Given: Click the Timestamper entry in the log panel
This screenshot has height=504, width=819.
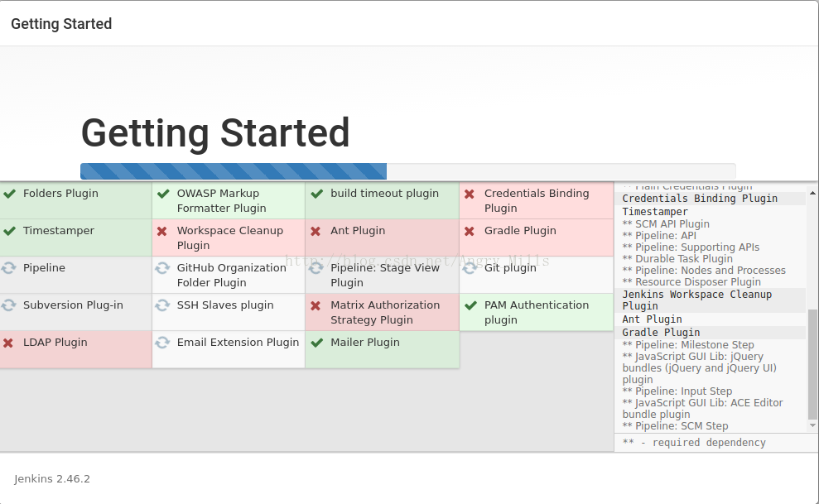Looking at the screenshot, I should [x=655, y=212].
